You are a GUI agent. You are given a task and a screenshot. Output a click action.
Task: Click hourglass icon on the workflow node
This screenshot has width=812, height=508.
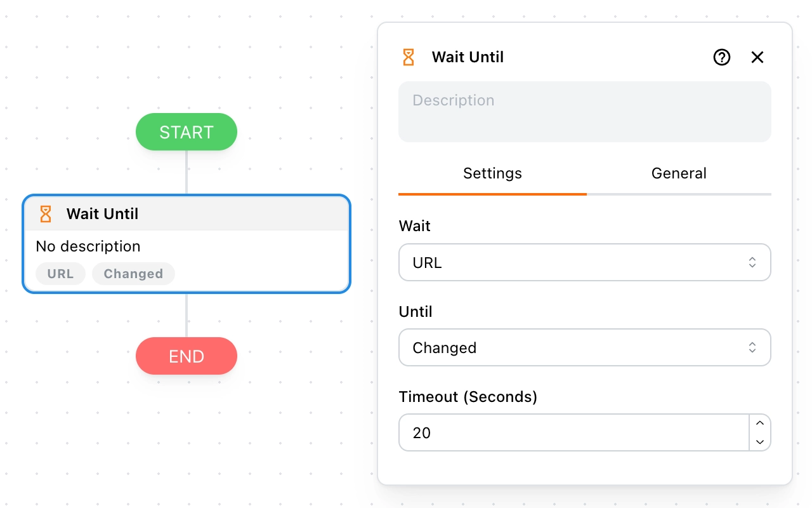(x=46, y=214)
